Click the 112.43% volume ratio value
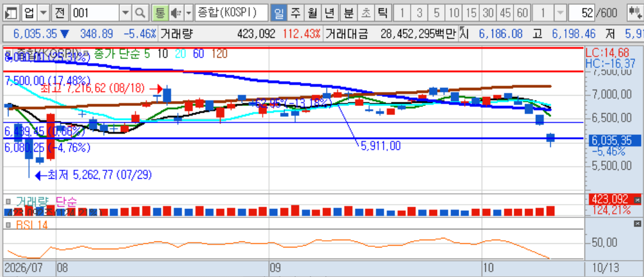 (301, 34)
